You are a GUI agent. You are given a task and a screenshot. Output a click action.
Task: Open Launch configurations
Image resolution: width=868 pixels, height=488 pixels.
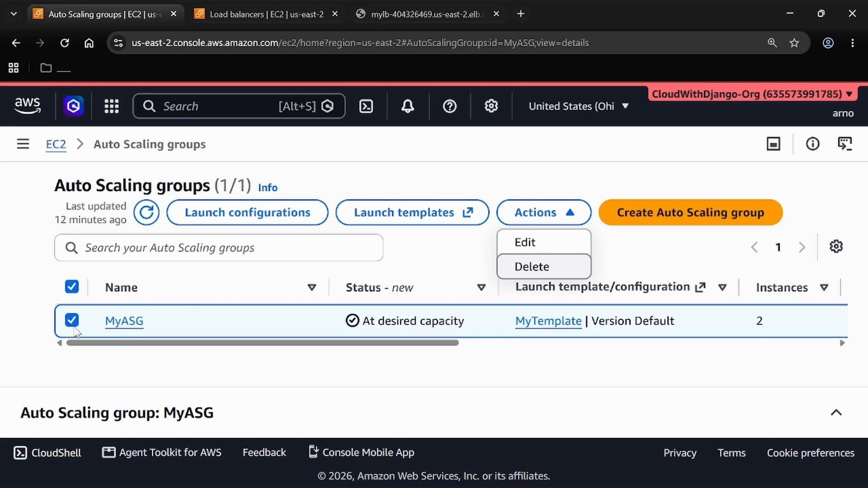pyautogui.click(x=247, y=212)
